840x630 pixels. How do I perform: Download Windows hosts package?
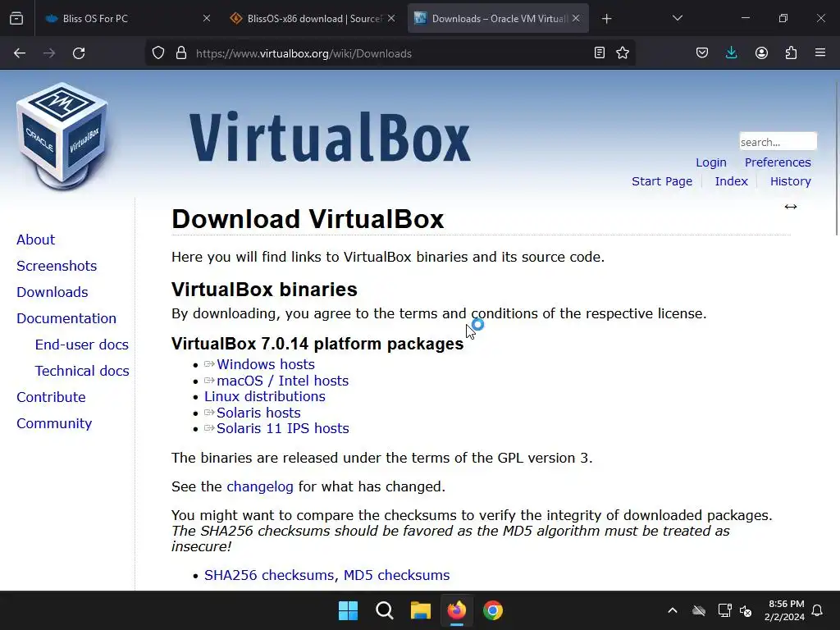click(265, 364)
